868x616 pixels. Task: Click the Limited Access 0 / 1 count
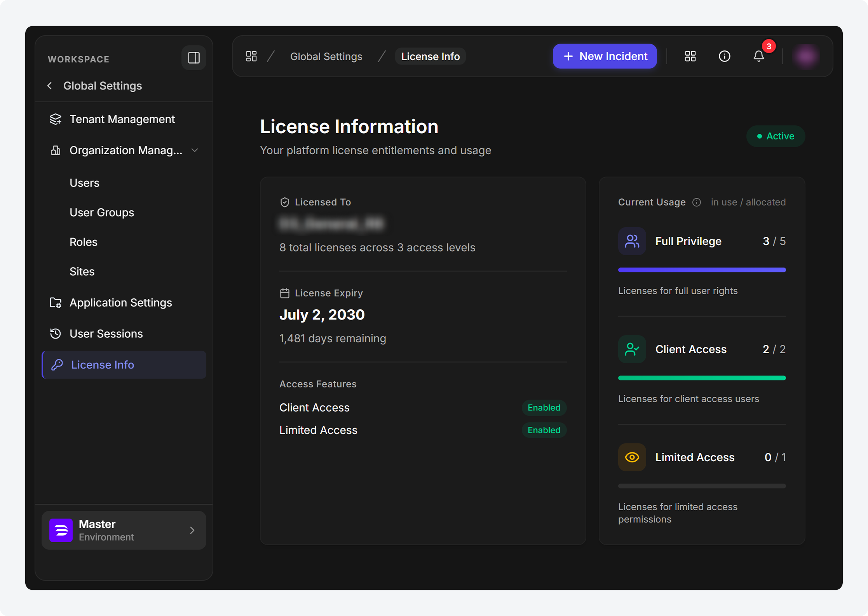(775, 457)
